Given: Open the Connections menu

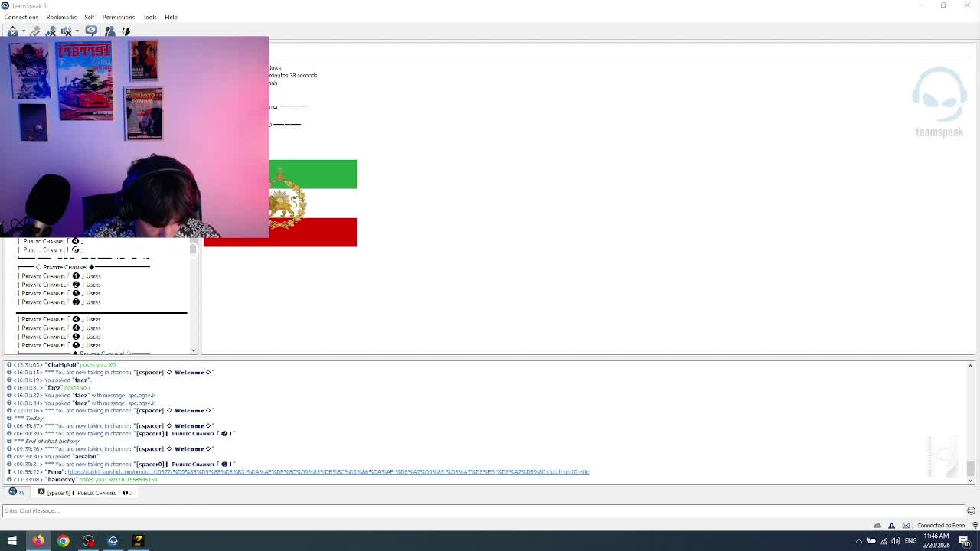Looking at the screenshot, I should 21,17.
